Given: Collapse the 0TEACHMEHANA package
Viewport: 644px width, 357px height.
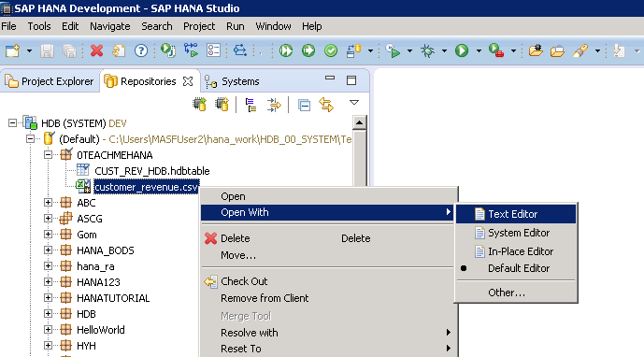Looking at the screenshot, I should coord(48,155).
